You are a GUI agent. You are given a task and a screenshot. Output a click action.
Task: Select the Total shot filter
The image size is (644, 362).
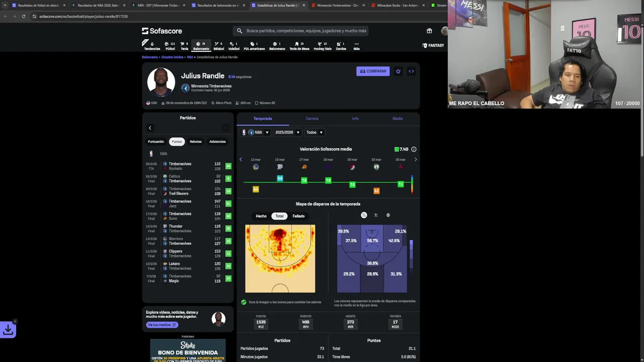coord(279,216)
